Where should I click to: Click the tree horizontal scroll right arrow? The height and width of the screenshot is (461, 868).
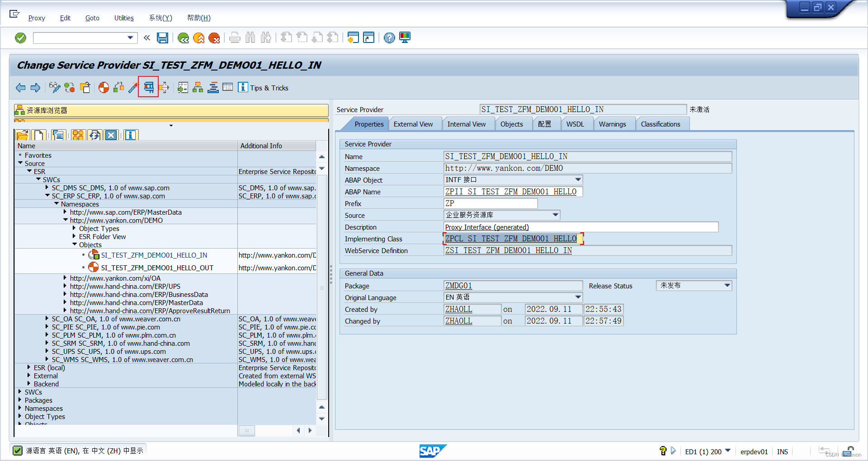pyautogui.click(x=310, y=431)
